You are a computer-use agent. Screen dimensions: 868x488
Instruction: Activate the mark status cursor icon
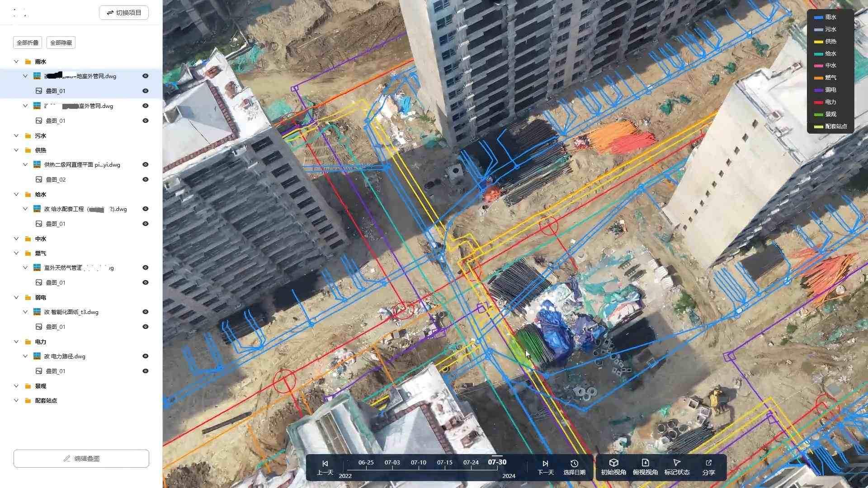[677, 463]
